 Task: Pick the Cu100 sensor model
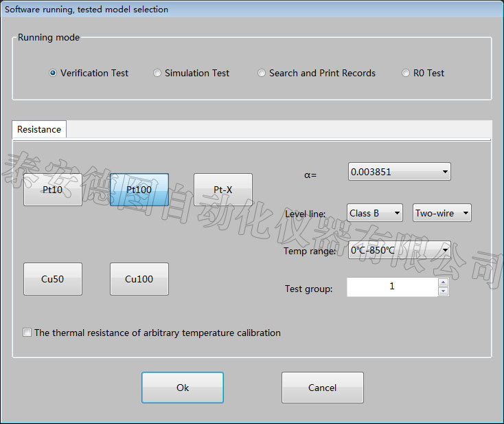pos(139,279)
